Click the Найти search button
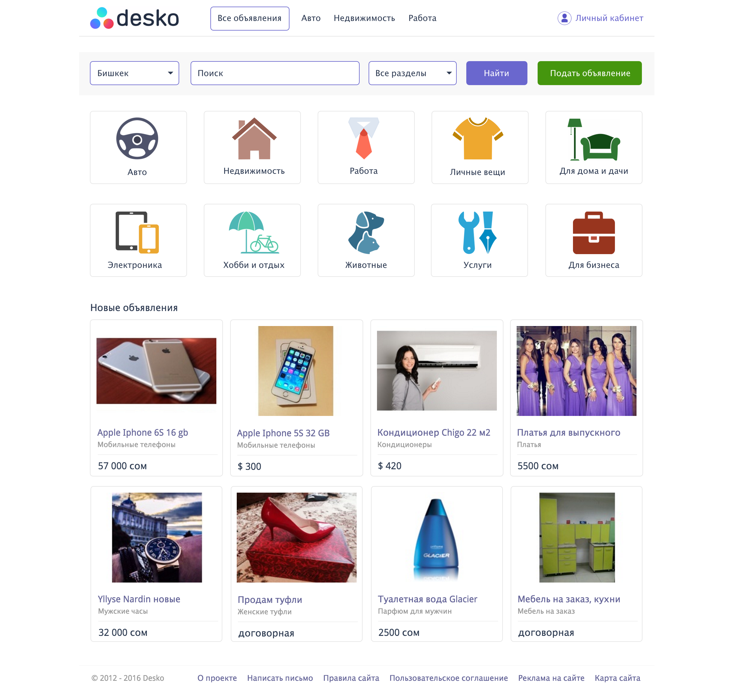This screenshot has width=733, height=700. point(496,73)
